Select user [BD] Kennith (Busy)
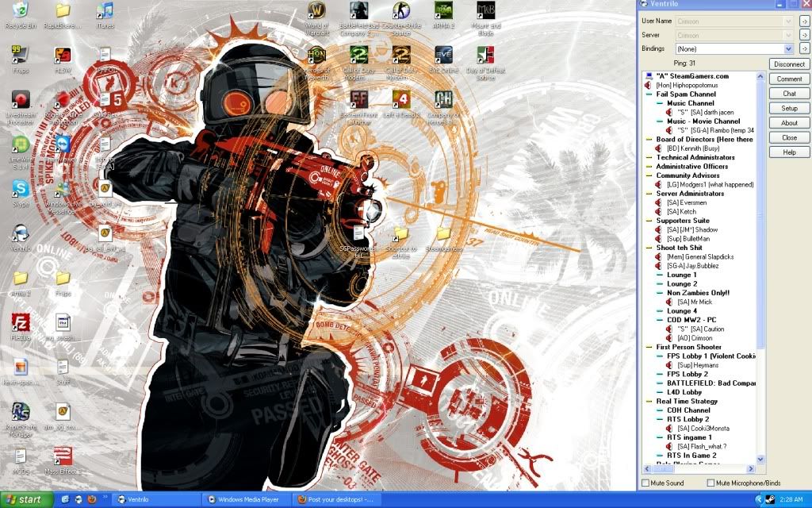 (693, 148)
